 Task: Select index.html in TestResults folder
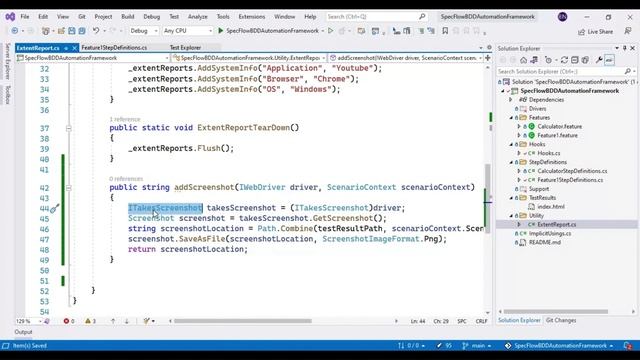pos(551,207)
